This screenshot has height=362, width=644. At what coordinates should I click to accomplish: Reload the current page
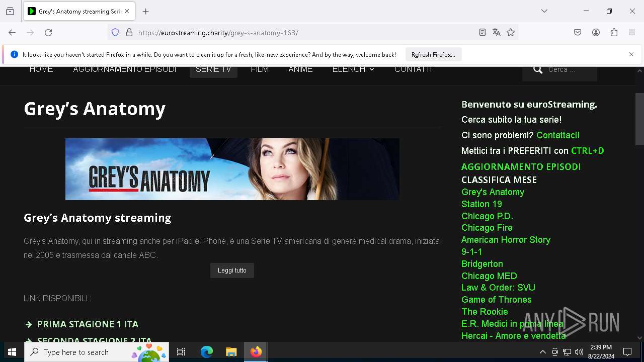tap(48, 32)
